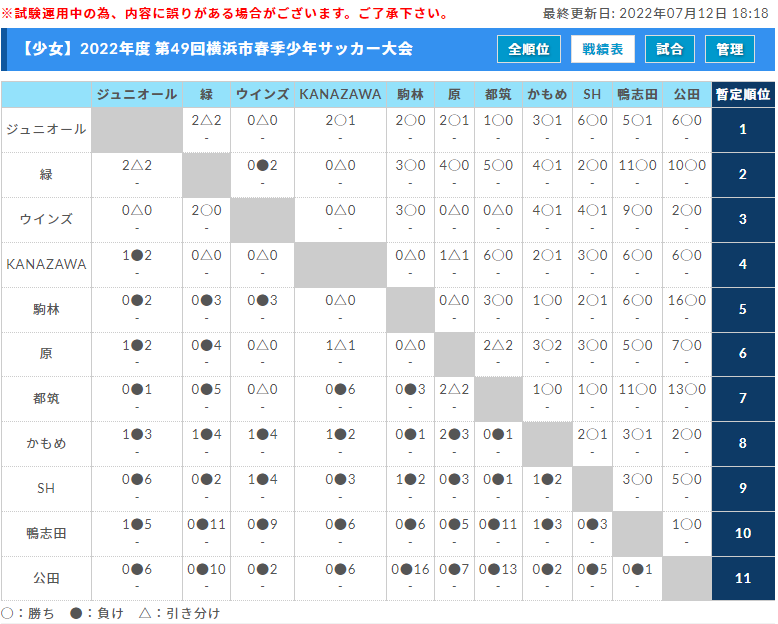Select the 公田 row label
This screenshot has height=624, width=778.
(46, 578)
